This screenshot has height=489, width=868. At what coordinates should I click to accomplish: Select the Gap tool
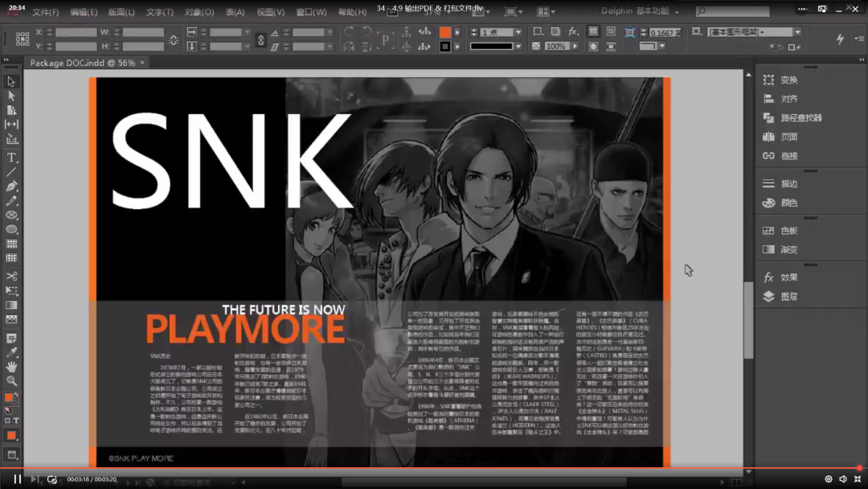click(11, 124)
